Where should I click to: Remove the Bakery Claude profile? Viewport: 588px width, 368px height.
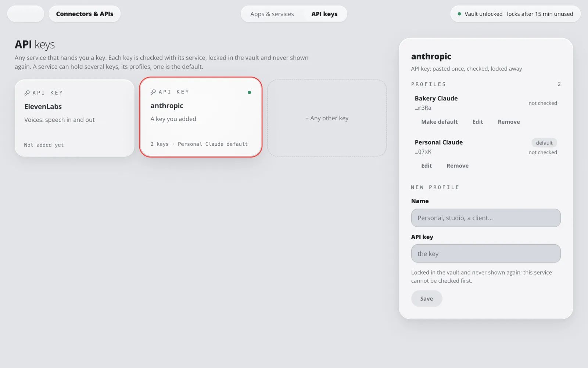(509, 122)
